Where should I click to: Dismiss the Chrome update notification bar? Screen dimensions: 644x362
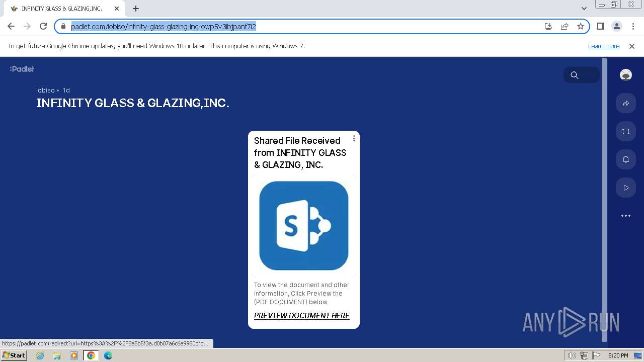coord(632,46)
